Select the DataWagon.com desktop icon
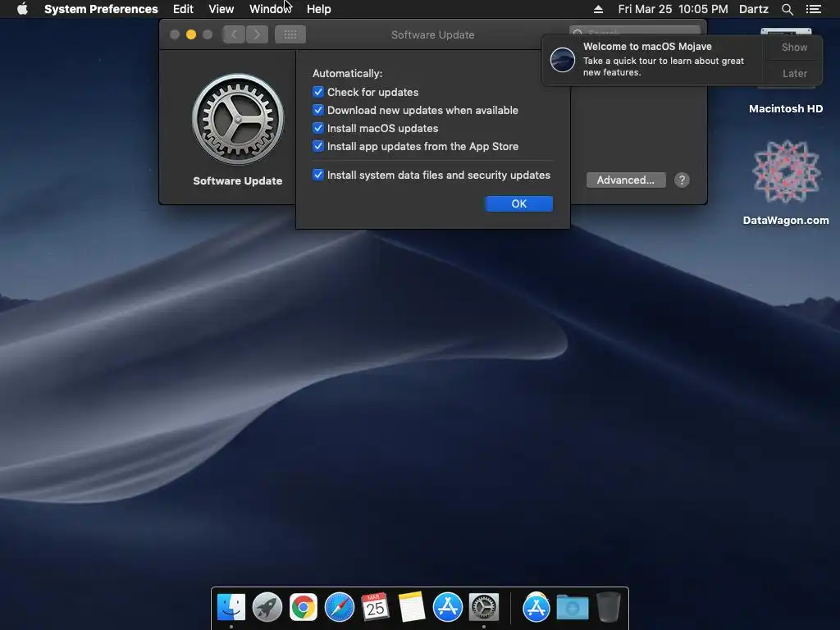This screenshot has height=630, width=840. click(x=786, y=172)
